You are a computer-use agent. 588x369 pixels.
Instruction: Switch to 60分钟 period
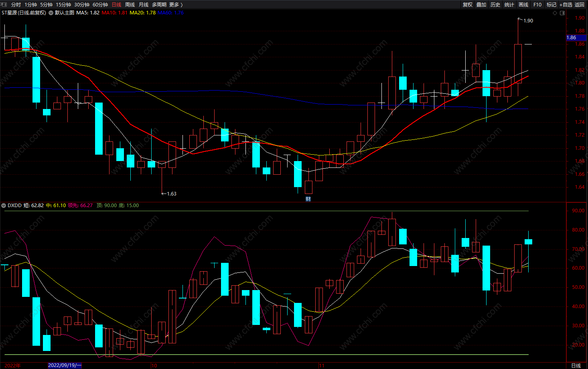click(x=100, y=4)
